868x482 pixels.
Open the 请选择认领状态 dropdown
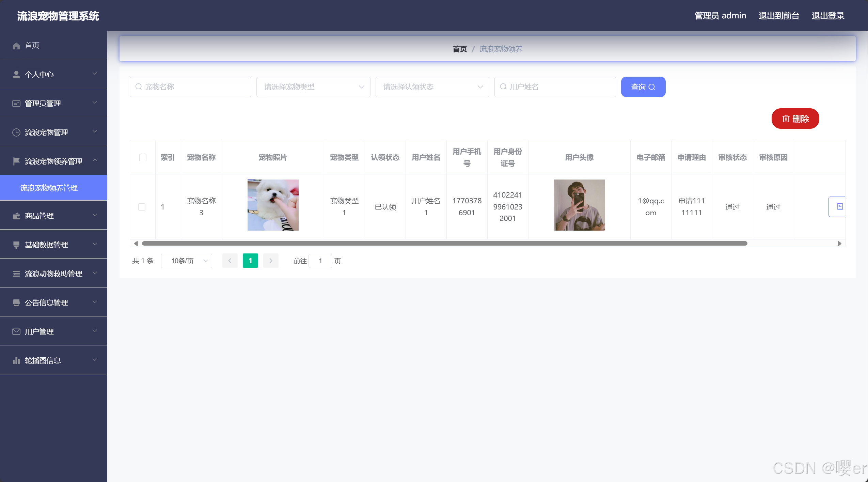(x=432, y=87)
